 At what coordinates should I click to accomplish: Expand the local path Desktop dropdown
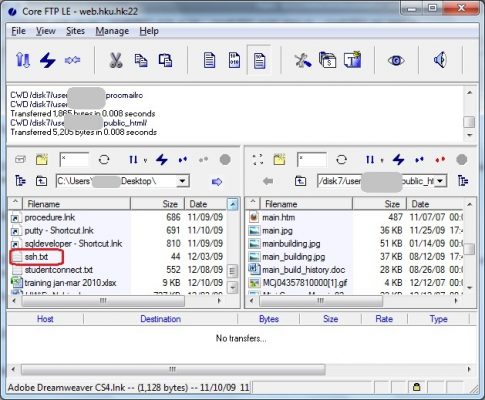click(x=182, y=181)
